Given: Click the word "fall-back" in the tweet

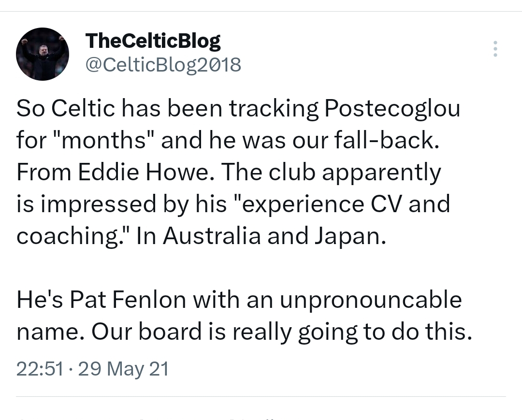Looking at the screenshot, I should click(382, 141).
